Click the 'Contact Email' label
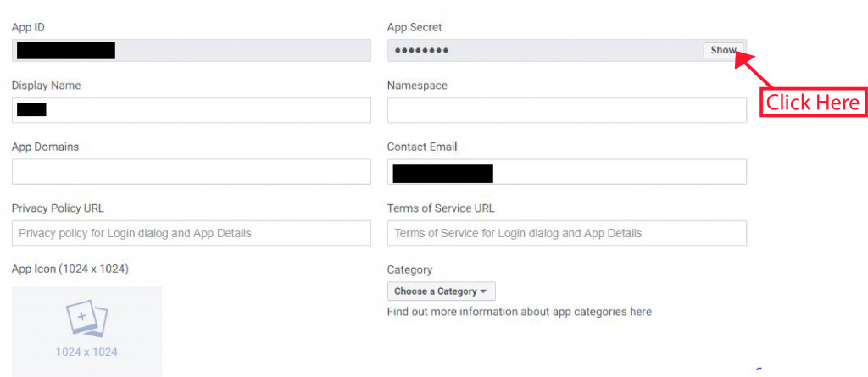 422,147
